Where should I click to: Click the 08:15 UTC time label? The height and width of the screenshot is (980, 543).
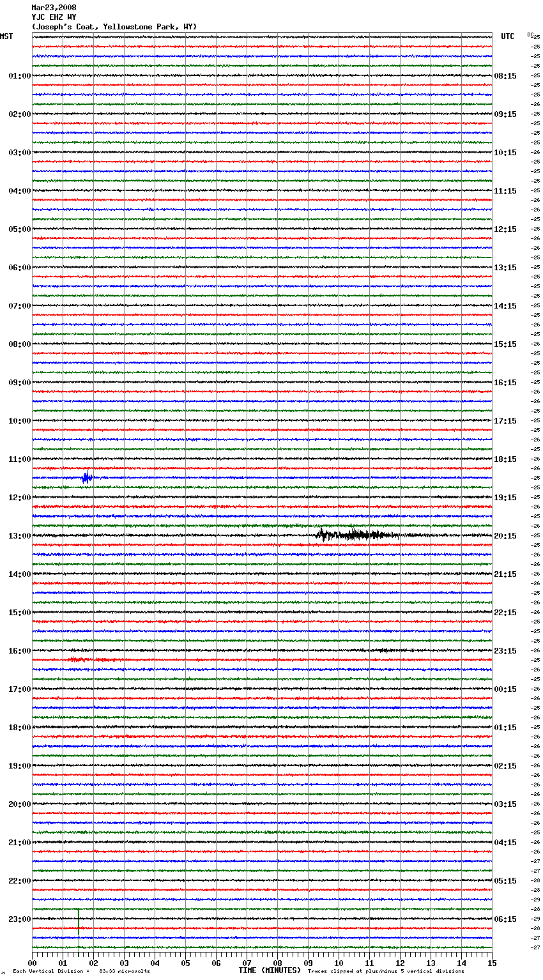click(x=505, y=76)
